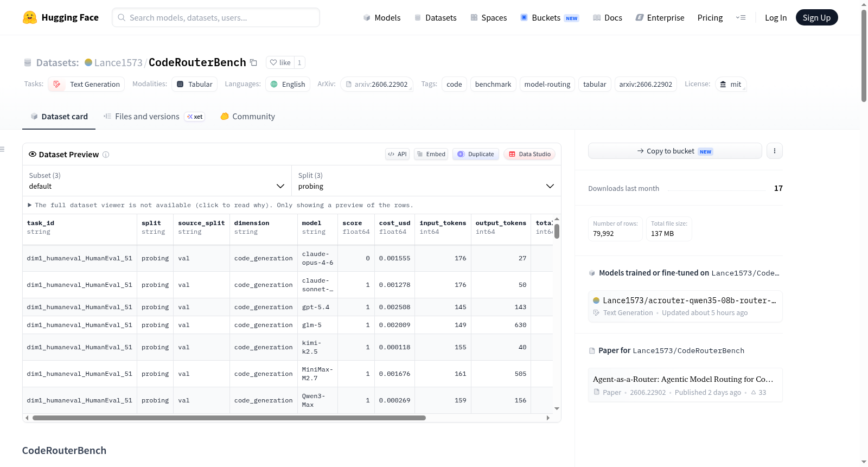Viewport: 868px width, 467px height.
Task: Select the claude-opus-4-6 model cell
Action: click(317, 258)
